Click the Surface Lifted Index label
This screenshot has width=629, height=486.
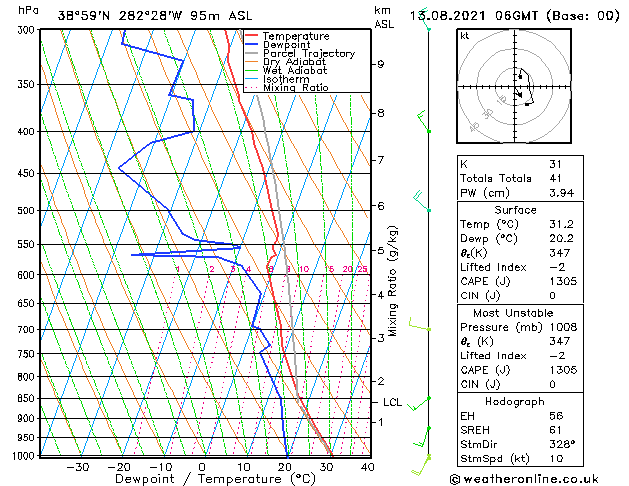tap(493, 267)
